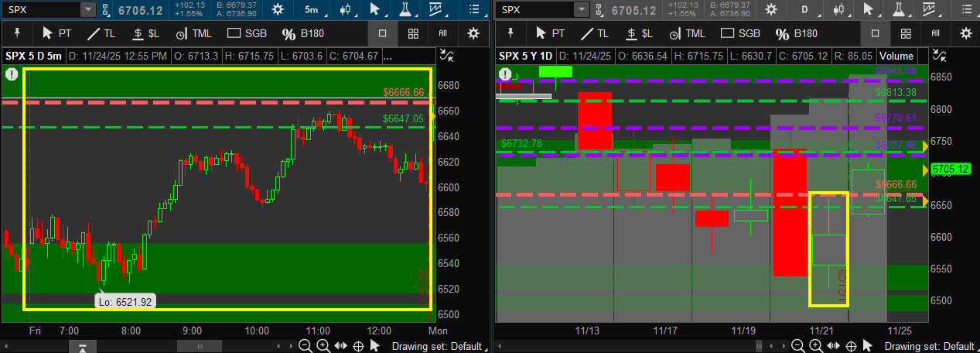This screenshot has height=353, width=980.
Task: Pick the SGB rectangle tool in right chart
Action: (739, 34)
